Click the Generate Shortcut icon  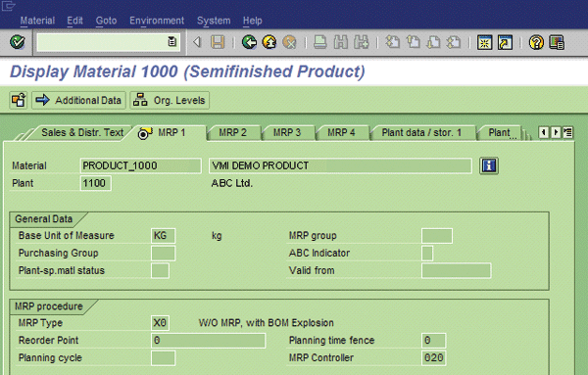click(x=505, y=42)
